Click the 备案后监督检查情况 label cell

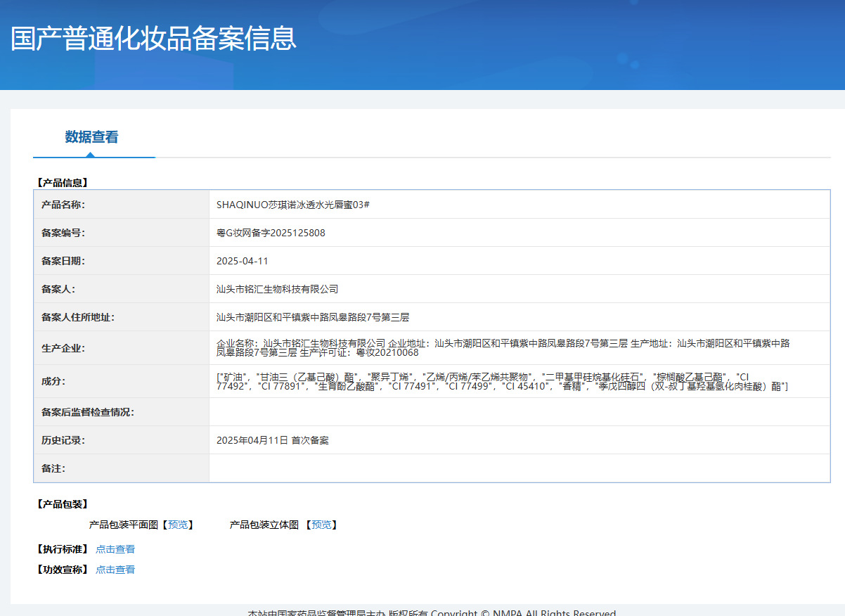coord(122,412)
